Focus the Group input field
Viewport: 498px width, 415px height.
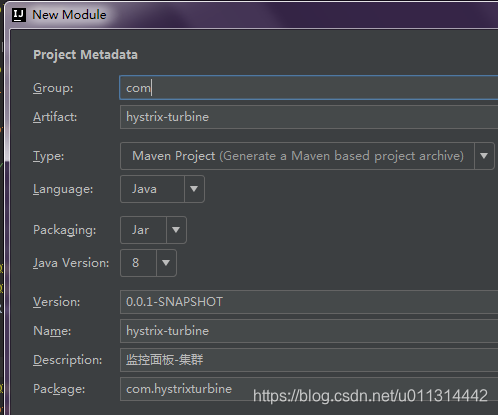point(309,88)
